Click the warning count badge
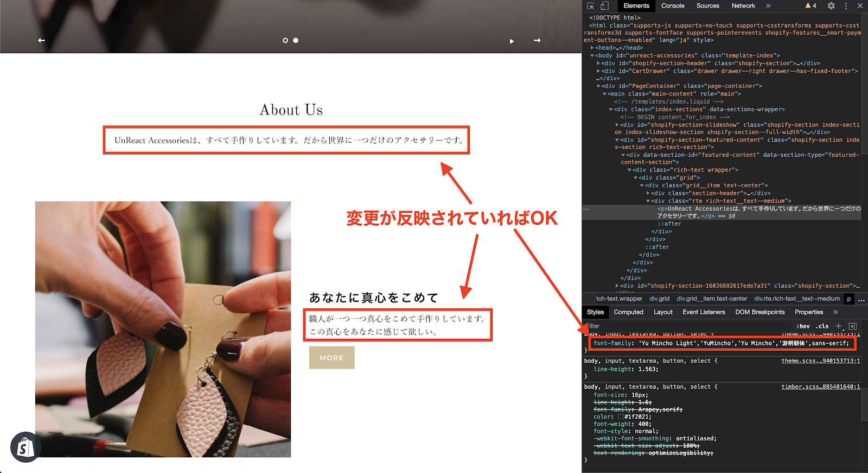This screenshot has height=473, width=868. (x=810, y=6)
